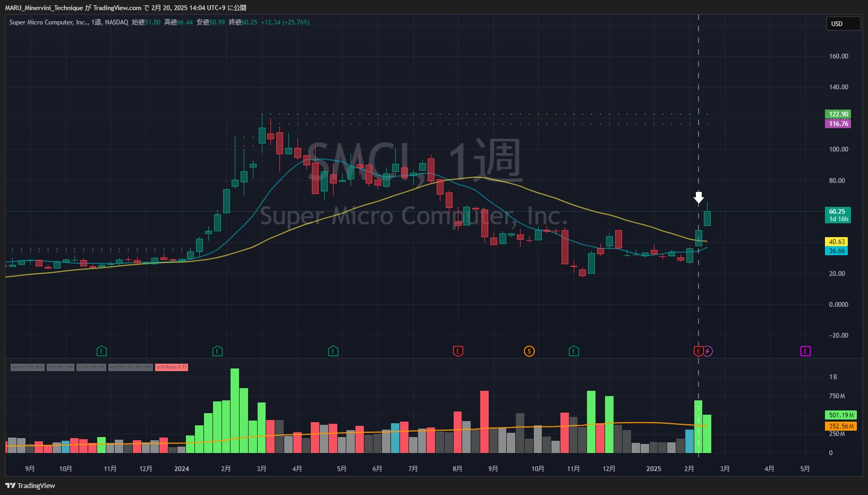Click the yellow 40.63 moving average label
Viewport: 868px width, 495px height.
(836, 241)
